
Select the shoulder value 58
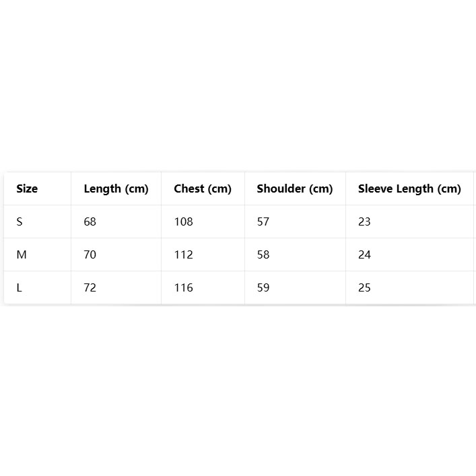pos(263,254)
